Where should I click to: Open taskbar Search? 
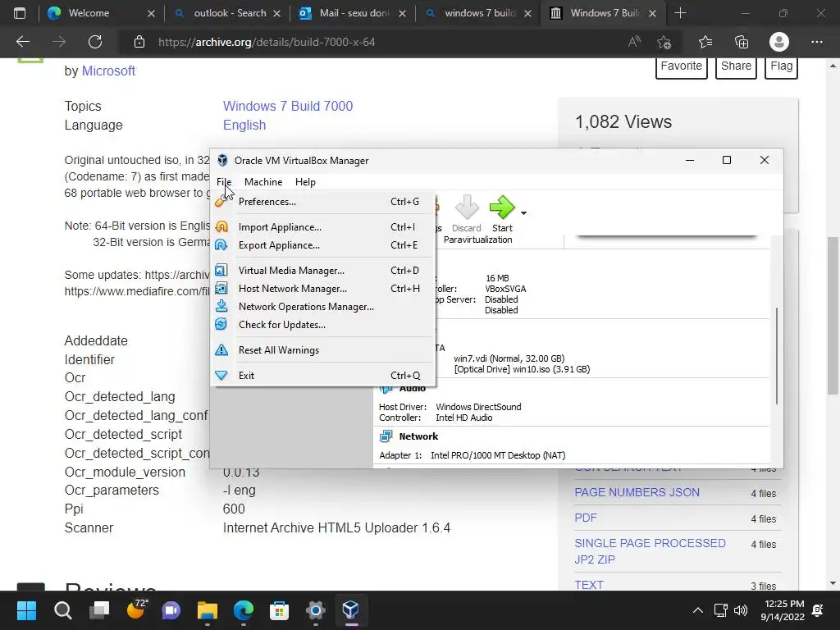point(62,610)
